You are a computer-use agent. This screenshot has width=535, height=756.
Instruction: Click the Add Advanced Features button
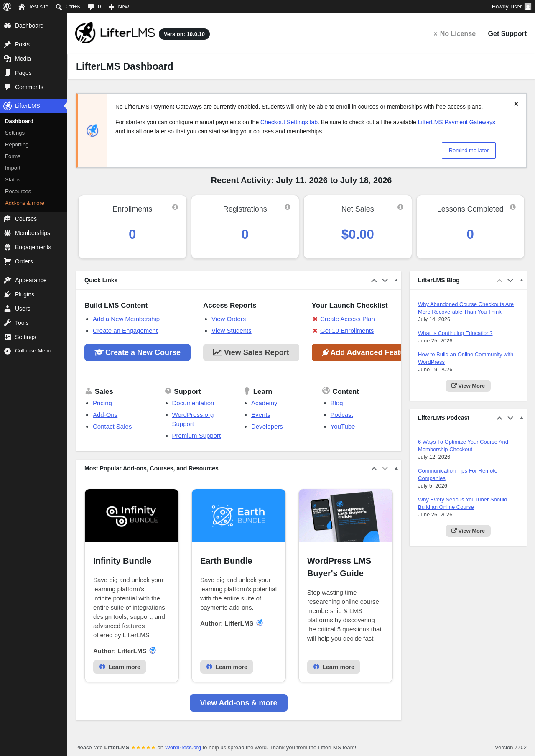tap(357, 352)
